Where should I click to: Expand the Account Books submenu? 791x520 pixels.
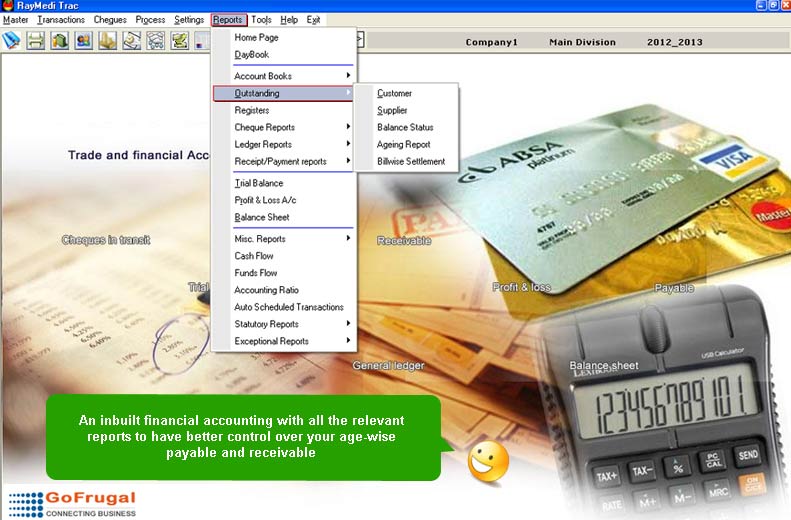pos(284,76)
